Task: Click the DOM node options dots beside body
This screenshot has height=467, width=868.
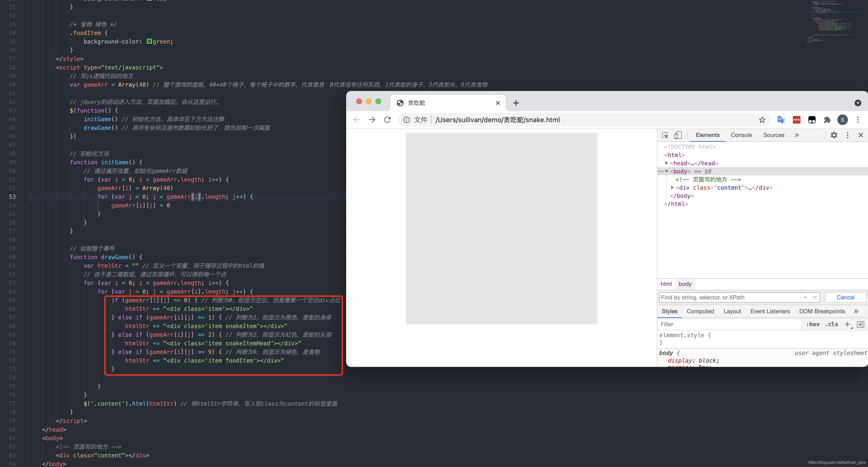Action: (x=660, y=171)
